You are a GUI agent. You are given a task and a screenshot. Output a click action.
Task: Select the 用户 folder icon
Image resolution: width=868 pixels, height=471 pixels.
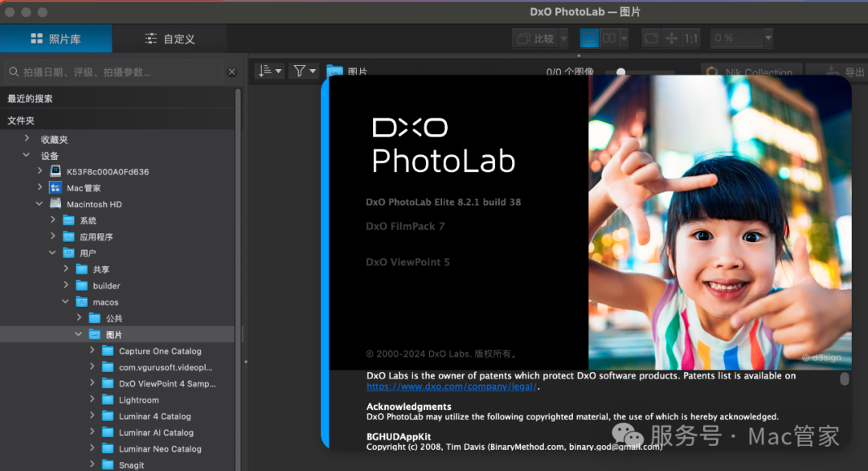(x=68, y=253)
